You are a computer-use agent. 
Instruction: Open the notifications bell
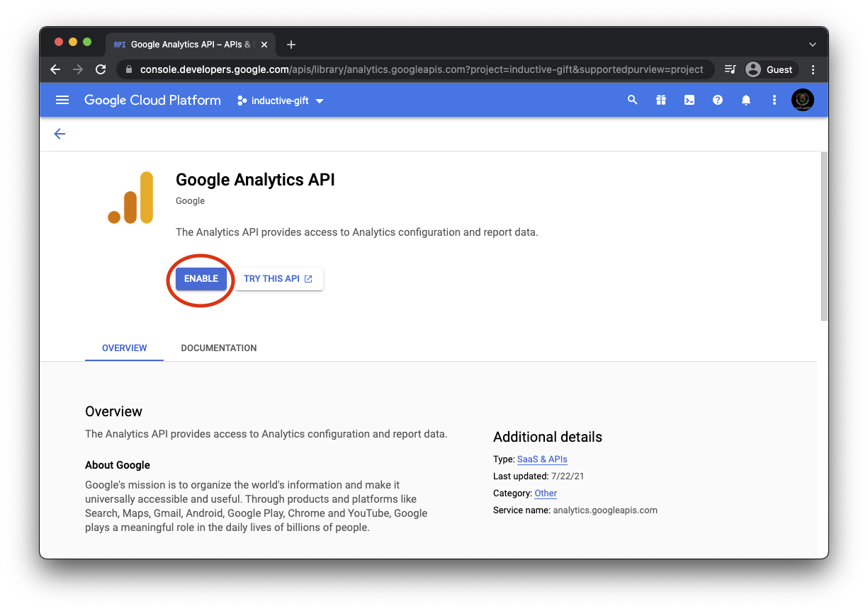point(746,101)
